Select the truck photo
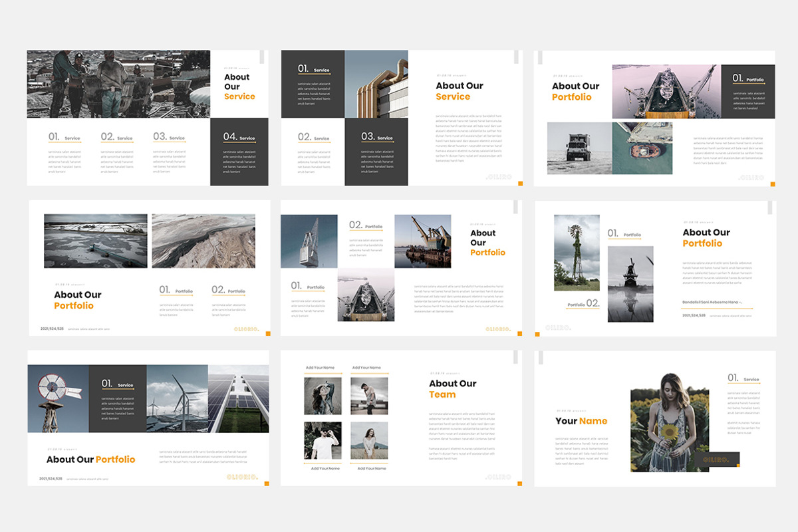The height and width of the screenshot is (532, 798). tap(579, 148)
